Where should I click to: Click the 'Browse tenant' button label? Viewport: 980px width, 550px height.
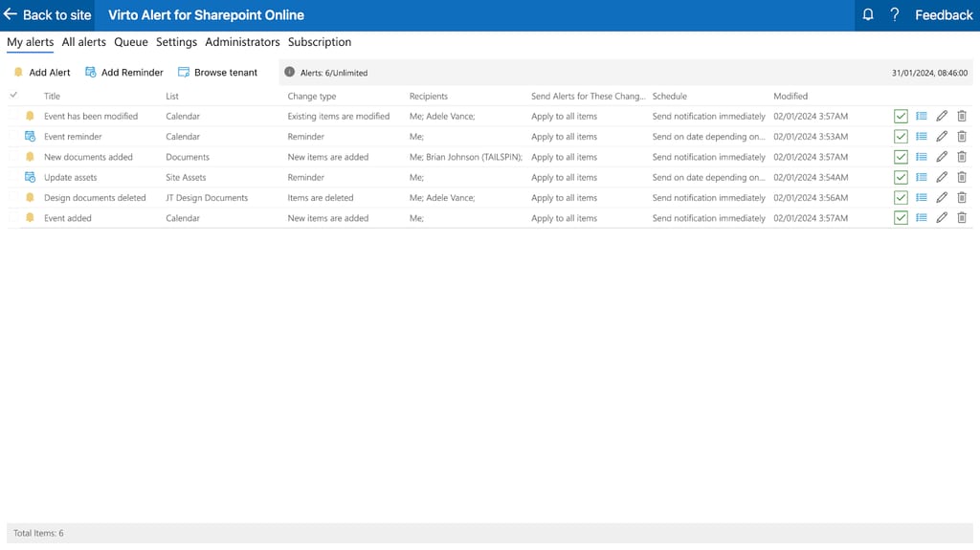coord(226,73)
